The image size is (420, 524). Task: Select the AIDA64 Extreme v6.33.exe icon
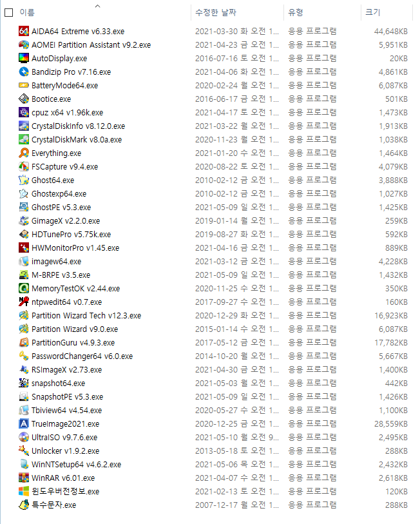click(24, 31)
